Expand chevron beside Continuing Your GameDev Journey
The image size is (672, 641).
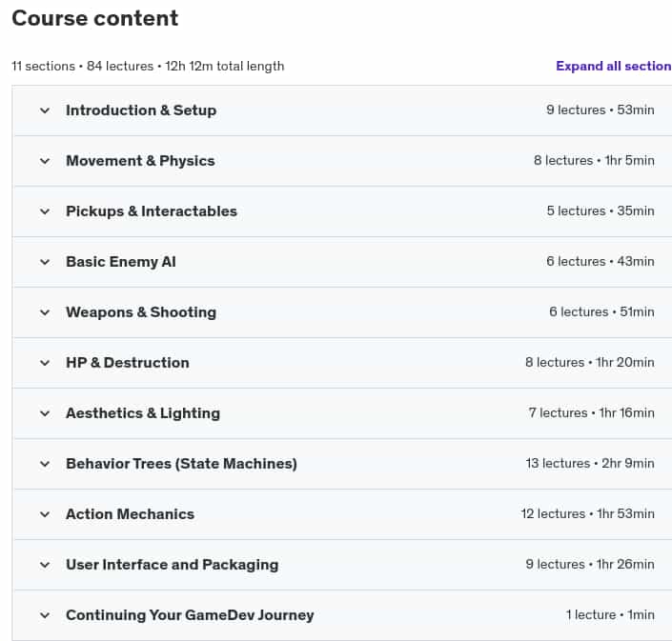pyautogui.click(x=45, y=615)
